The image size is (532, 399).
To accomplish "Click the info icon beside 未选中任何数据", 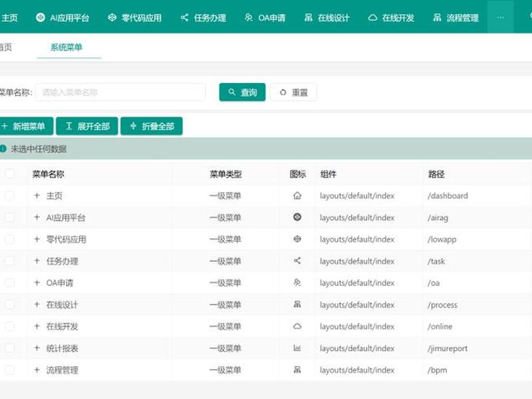I will point(3,148).
